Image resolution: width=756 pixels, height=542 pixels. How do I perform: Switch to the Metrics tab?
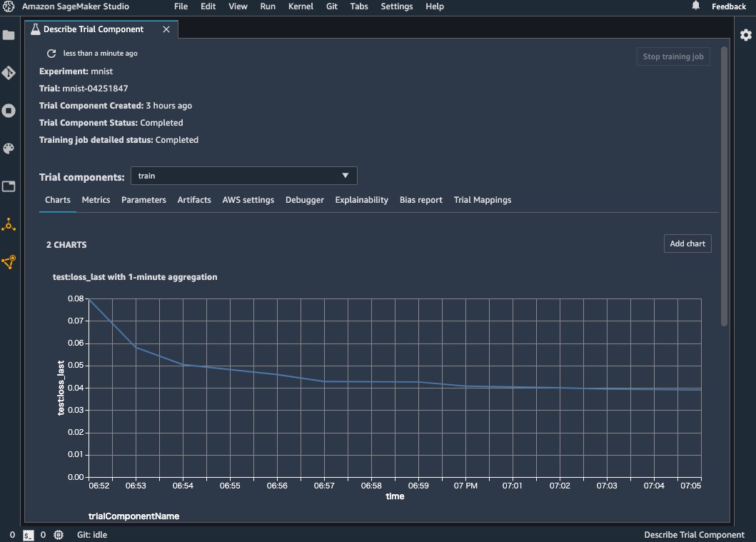point(96,200)
